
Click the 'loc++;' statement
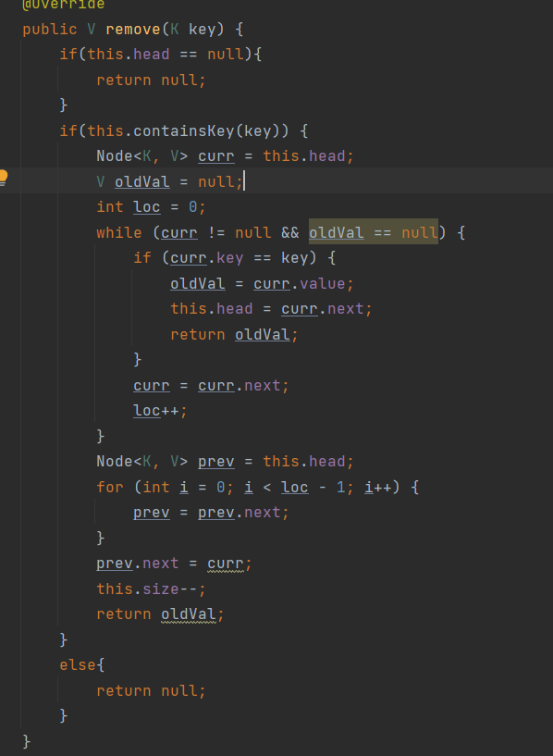click(160, 411)
